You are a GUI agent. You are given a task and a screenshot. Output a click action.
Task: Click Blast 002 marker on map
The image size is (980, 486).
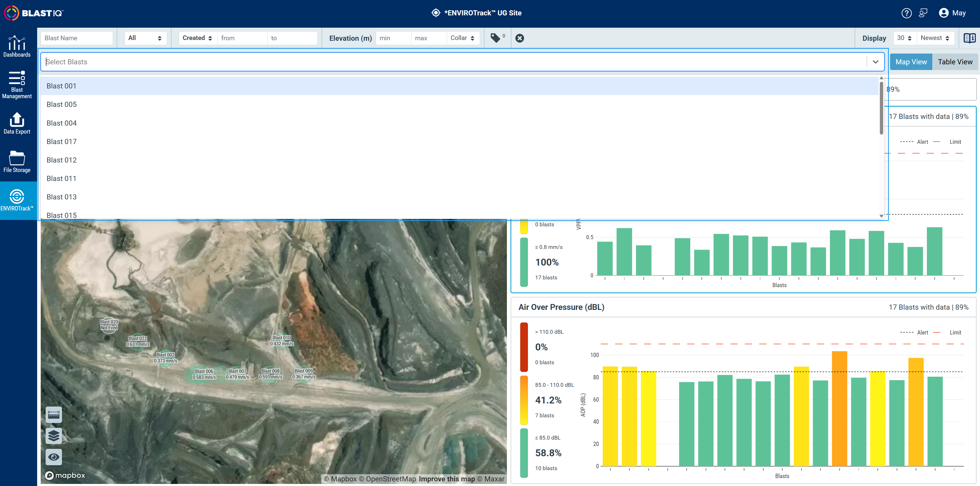(x=165, y=358)
